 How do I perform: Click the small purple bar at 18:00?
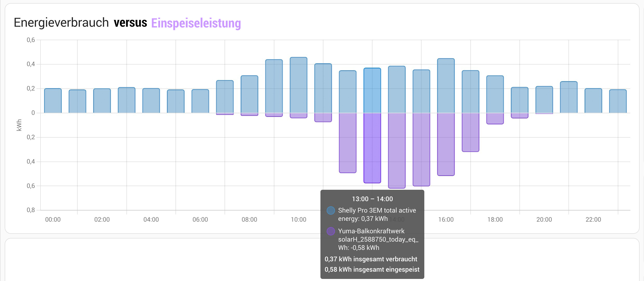(495, 118)
